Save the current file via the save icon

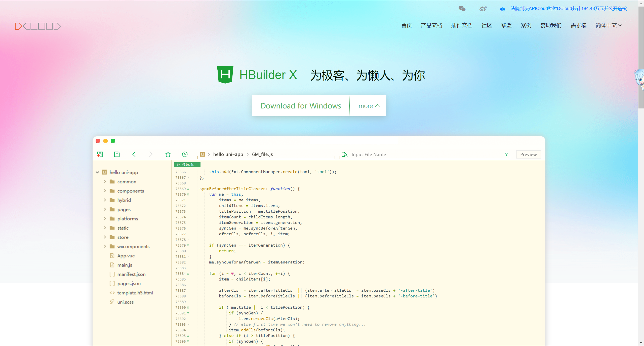pos(116,154)
